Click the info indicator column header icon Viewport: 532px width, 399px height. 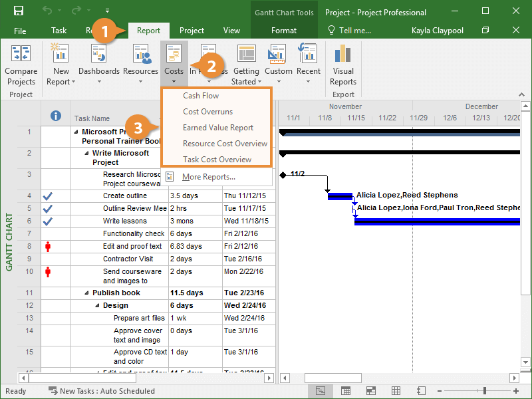(57, 116)
